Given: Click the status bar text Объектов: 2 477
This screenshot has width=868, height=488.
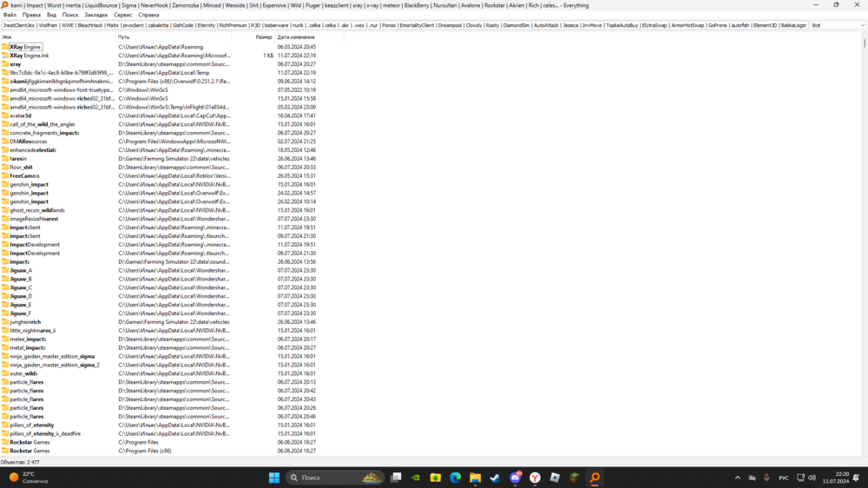Looking at the screenshot, I should (20, 462).
